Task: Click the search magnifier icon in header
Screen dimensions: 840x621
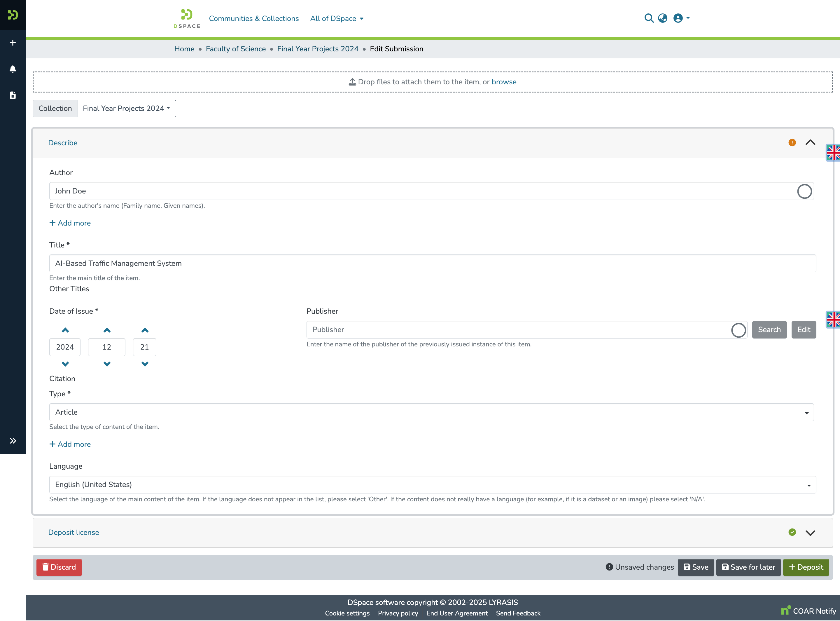Action: coord(648,18)
